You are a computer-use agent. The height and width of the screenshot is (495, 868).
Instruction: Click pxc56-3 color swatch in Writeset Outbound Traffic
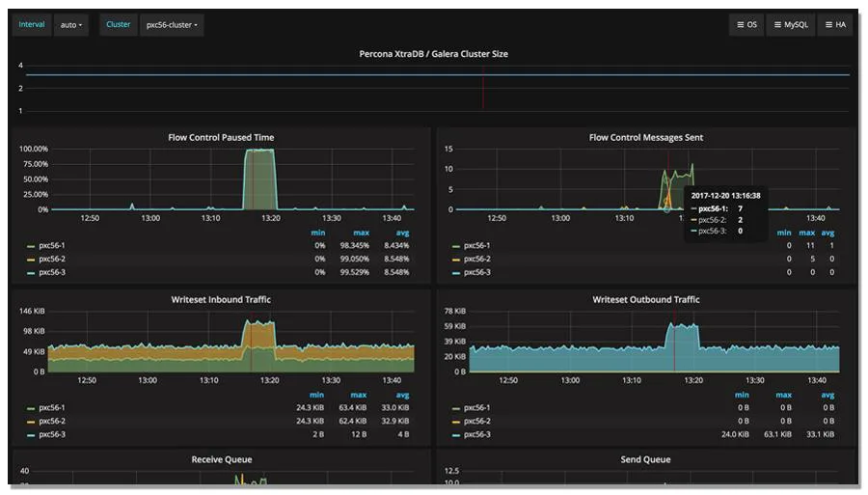[455, 435]
